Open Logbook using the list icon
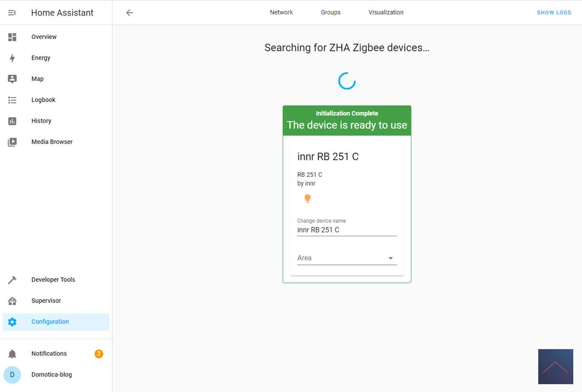The width and height of the screenshot is (582, 392). pyautogui.click(x=12, y=100)
